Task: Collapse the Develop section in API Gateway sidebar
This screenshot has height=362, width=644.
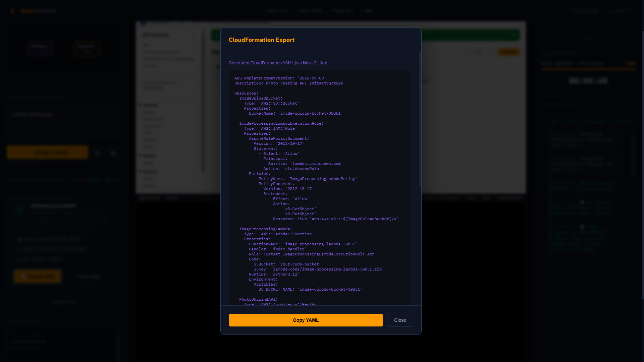Action: pyautogui.click(x=140, y=105)
